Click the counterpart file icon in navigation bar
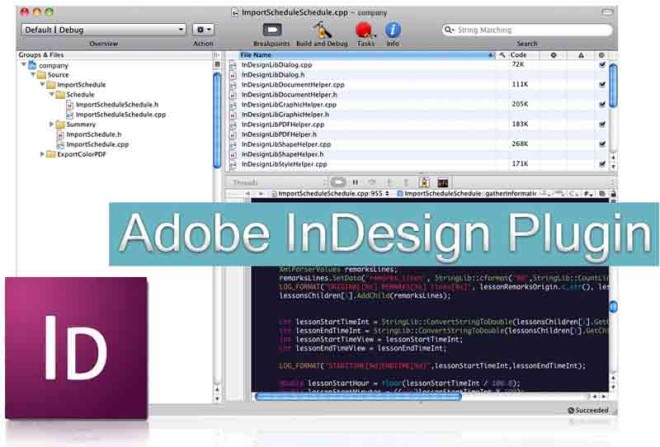This screenshot has width=660, height=447. point(602,194)
